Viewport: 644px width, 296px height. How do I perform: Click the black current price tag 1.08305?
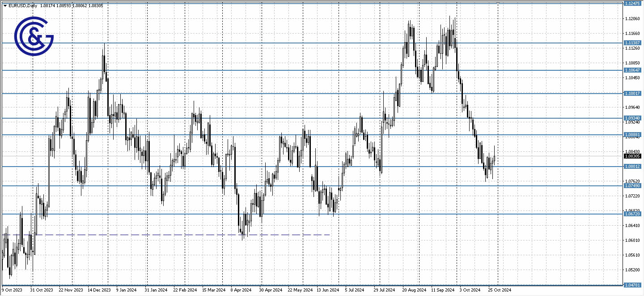pos(633,156)
